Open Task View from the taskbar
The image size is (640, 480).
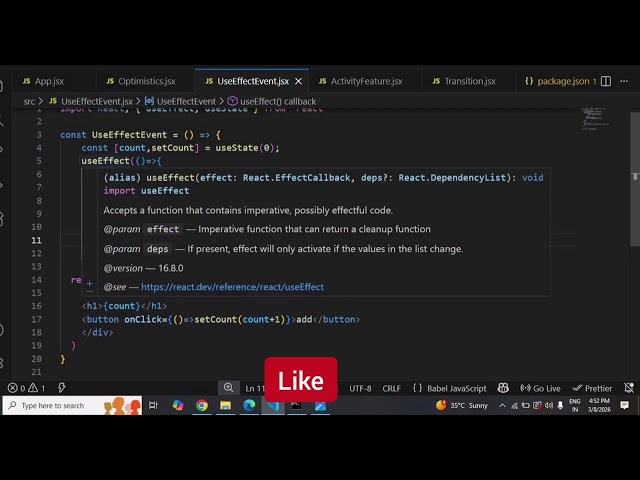[153, 405]
